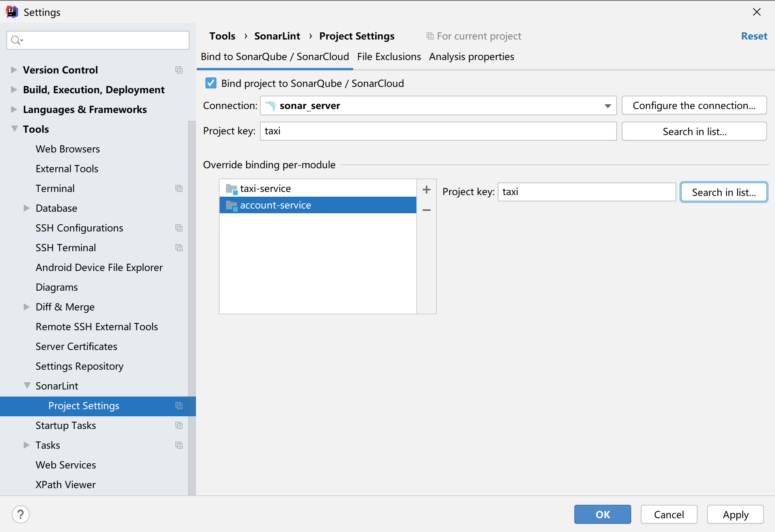Image resolution: width=775 pixels, height=532 pixels.
Task: Collapse the SonarLint tree node
Action: click(x=27, y=385)
